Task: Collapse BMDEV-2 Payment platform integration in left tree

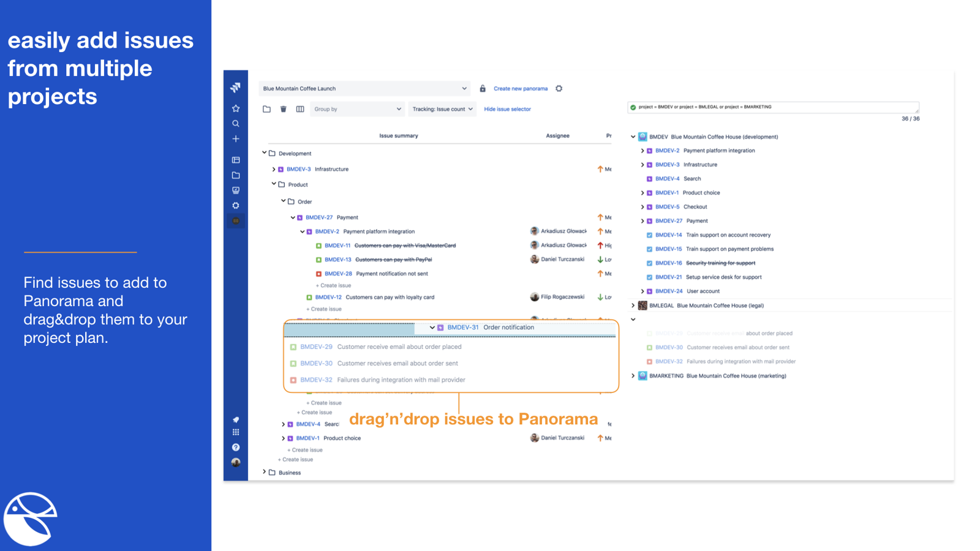Action: 303,232
